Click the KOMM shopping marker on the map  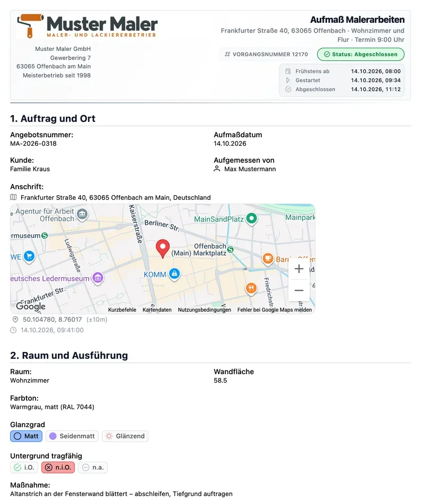click(174, 274)
